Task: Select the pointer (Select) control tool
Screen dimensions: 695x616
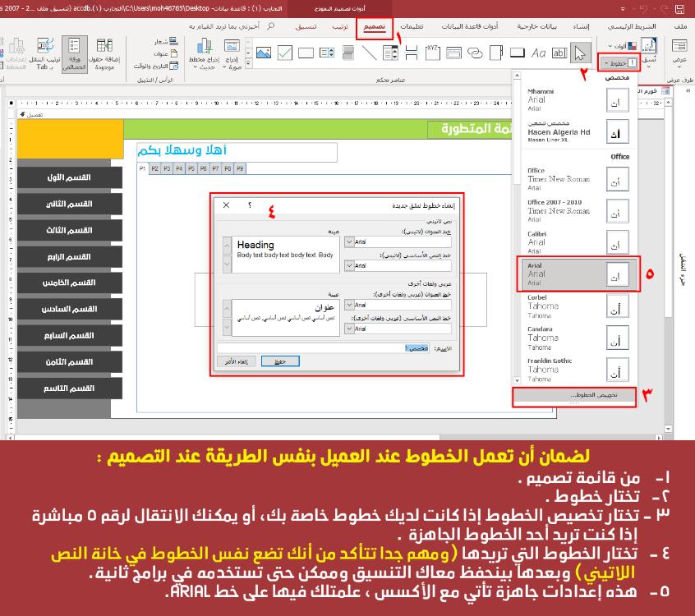Action: (x=580, y=53)
